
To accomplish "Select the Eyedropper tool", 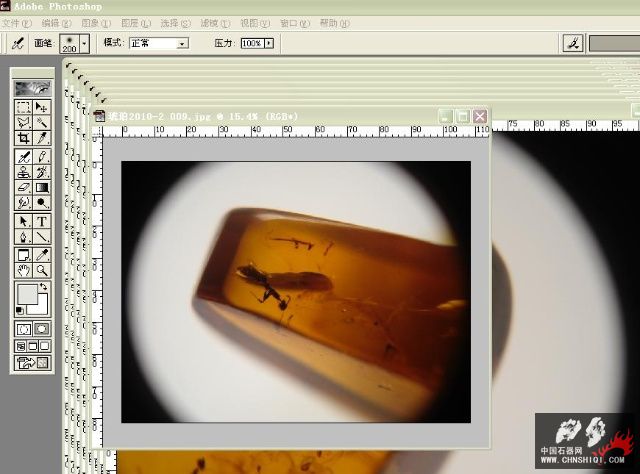I will [x=42, y=255].
